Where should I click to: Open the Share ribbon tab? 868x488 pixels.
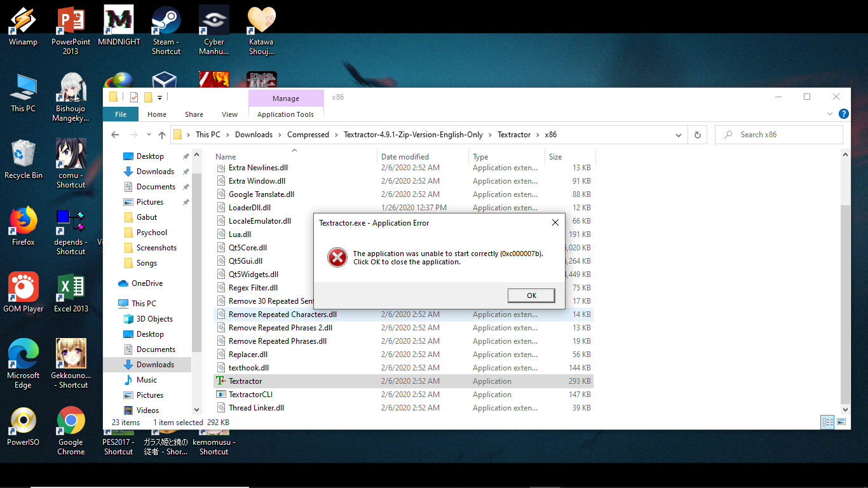[x=194, y=114]
